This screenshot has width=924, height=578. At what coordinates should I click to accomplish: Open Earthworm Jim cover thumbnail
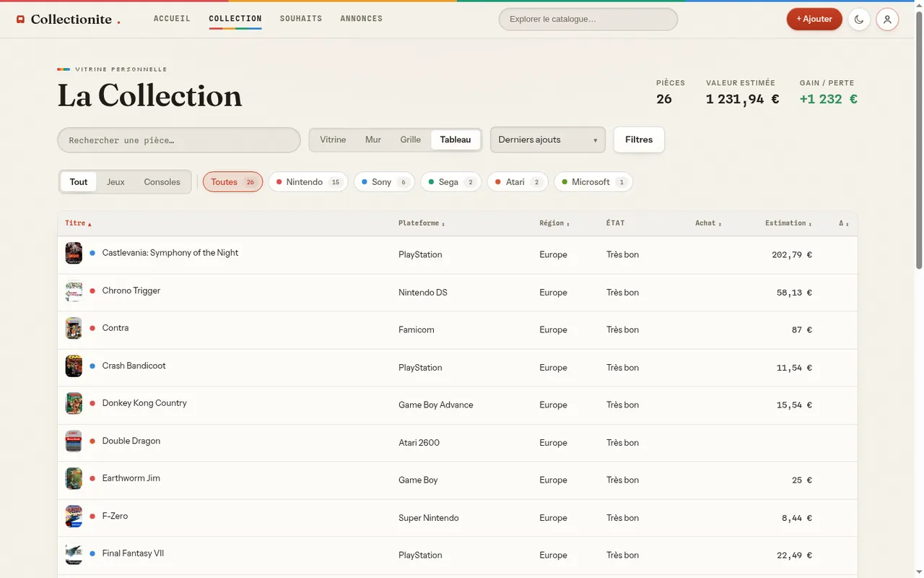point(74,479)
